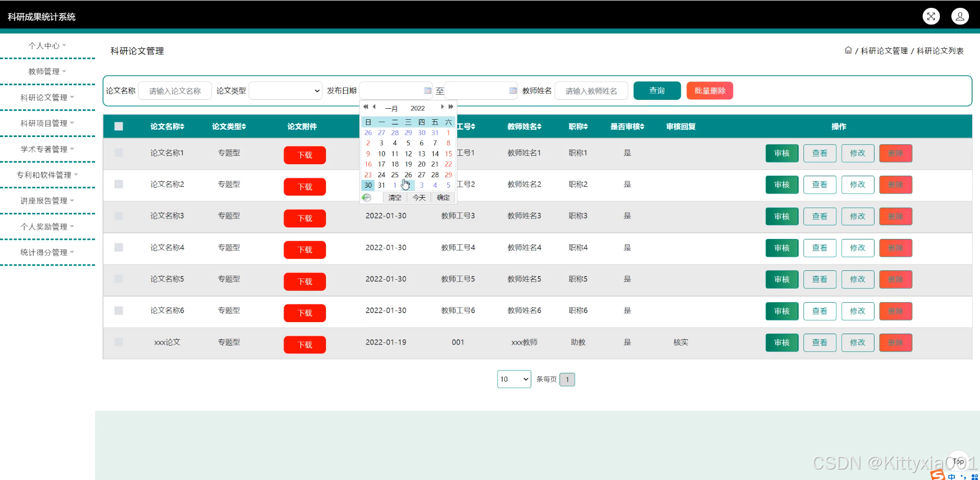The height and width of the screenshot is (480, 980).
Task: Expand the 科研项目管理 sidebar menu
Action: point(47,123)
